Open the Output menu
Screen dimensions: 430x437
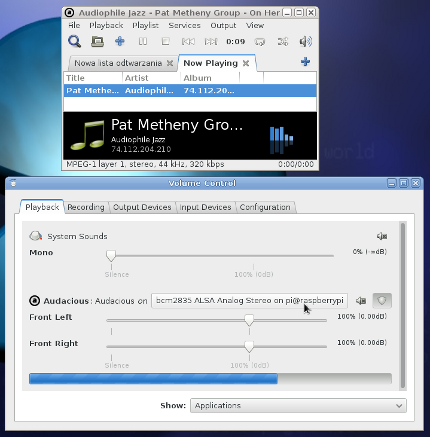tap(223, 25)
